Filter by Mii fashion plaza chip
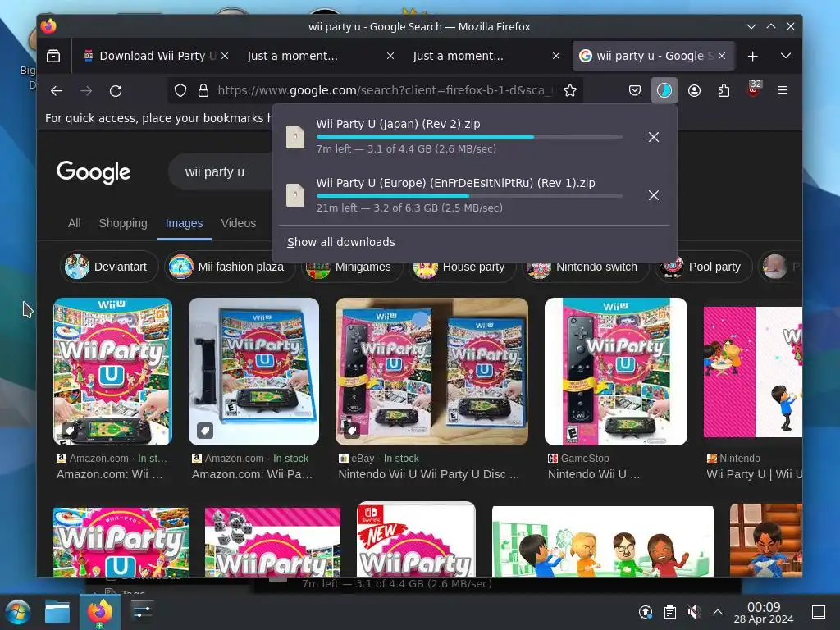Image resolution: width=840 pixels, height=630 pixels. [230, 267]
